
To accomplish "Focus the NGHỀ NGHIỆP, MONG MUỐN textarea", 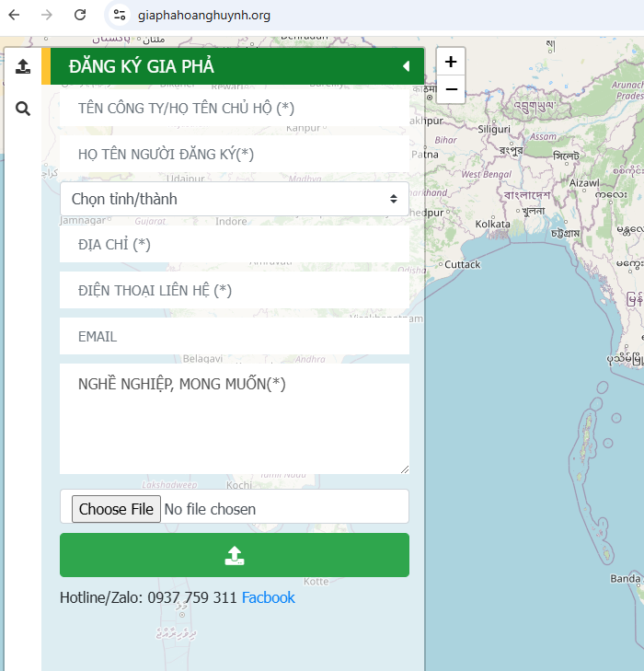I will pyautogui.click(x=234, y=419).
